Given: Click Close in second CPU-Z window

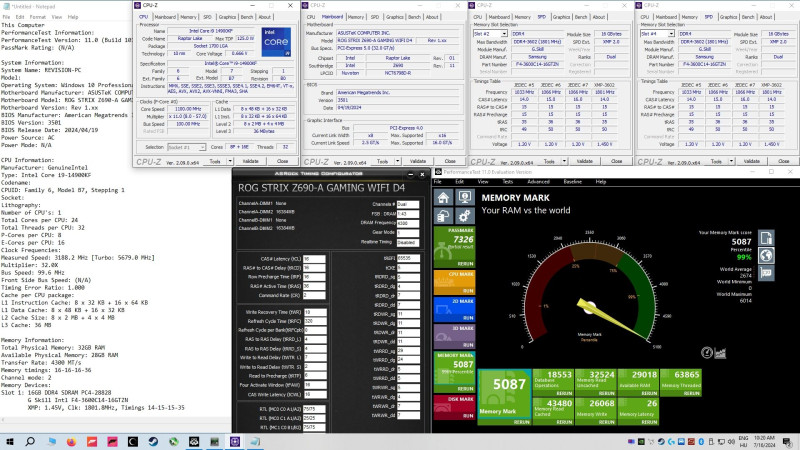Looking at the screenshot, I should [x=449, y=161].
